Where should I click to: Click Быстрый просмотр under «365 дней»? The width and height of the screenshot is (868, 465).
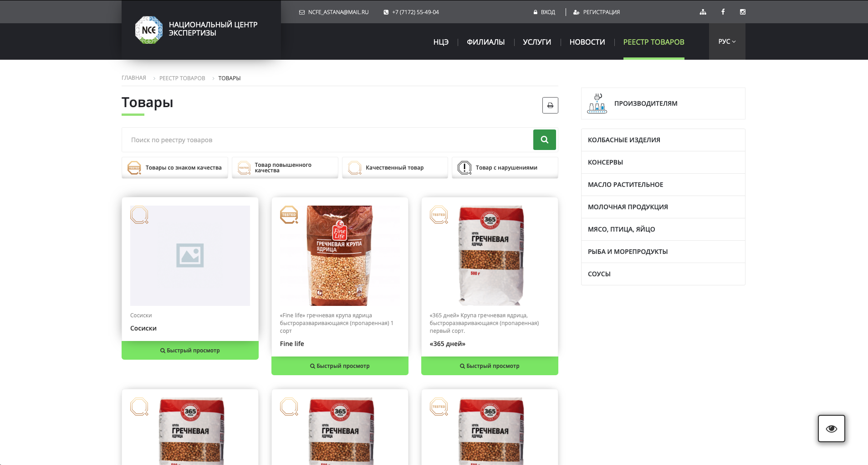[490, 366]
